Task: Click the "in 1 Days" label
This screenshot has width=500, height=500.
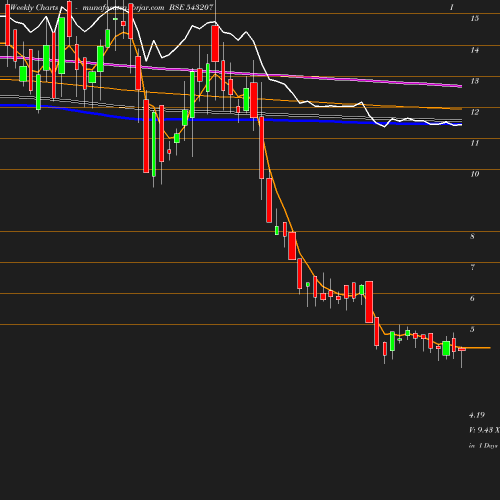Action: [x=483, y=446]
